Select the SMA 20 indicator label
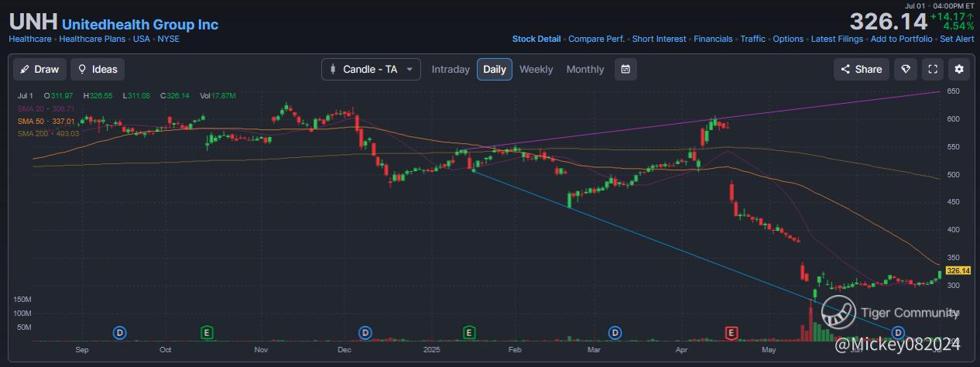The image size is (980, 367). 46,108
